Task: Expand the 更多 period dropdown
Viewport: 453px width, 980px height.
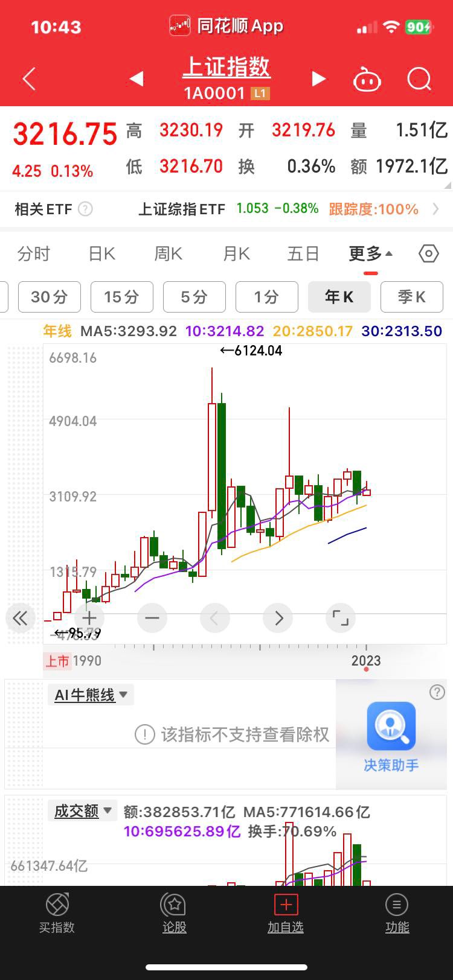Action: [370, 254]
